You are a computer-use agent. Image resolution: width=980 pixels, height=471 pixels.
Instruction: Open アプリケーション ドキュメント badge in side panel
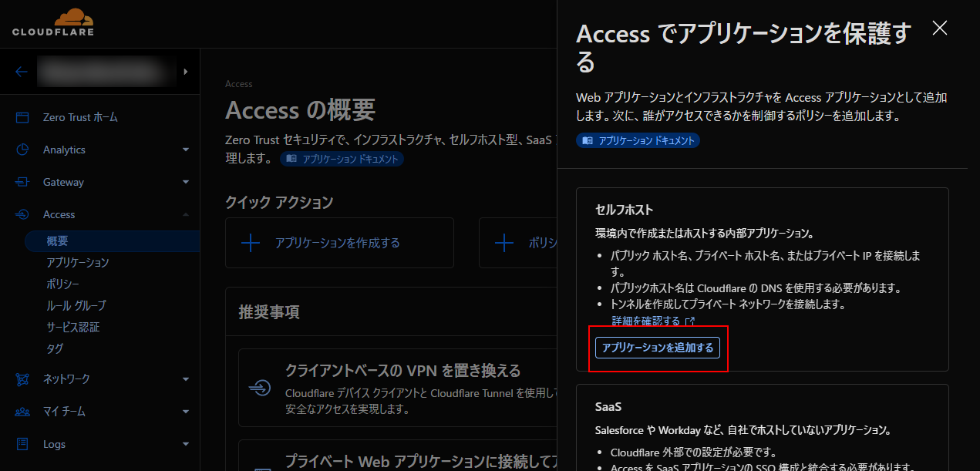click(x=638, y=140)
